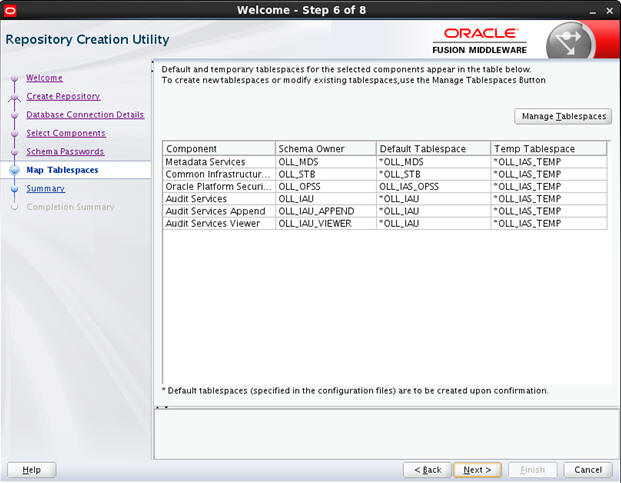Viewport: 621px width, 483px height.
Task: Go to Create Repository step
Action: (x=63, y=96)
